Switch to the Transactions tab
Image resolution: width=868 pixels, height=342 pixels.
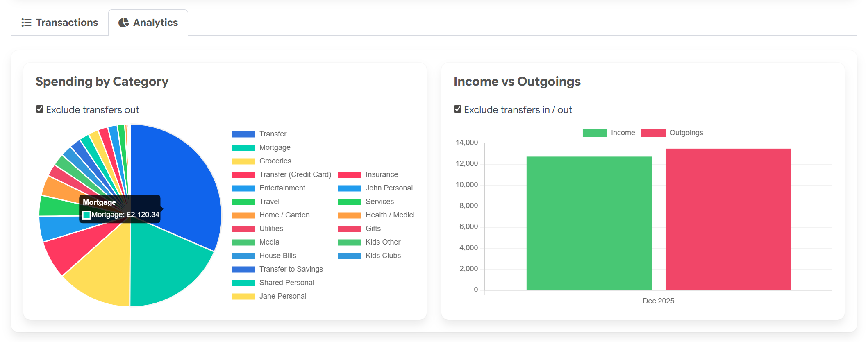click(x=60, y=22)
